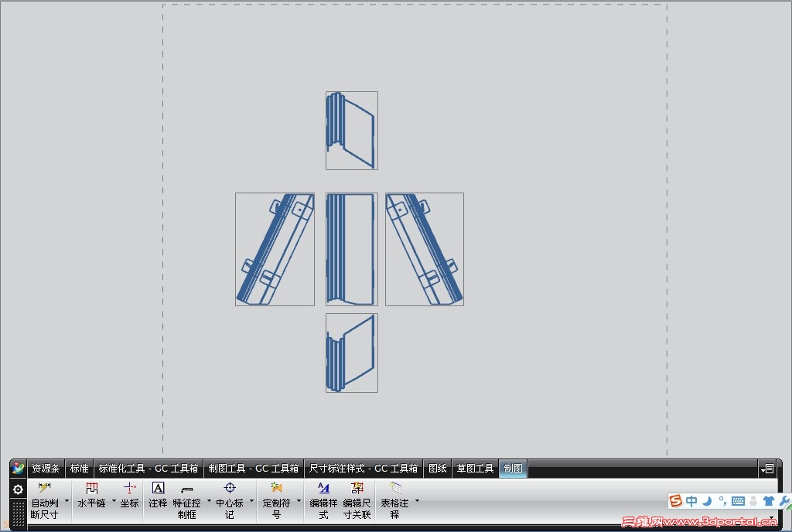Expand the 特征控制框 dropdown arrow

coord(209,501)
